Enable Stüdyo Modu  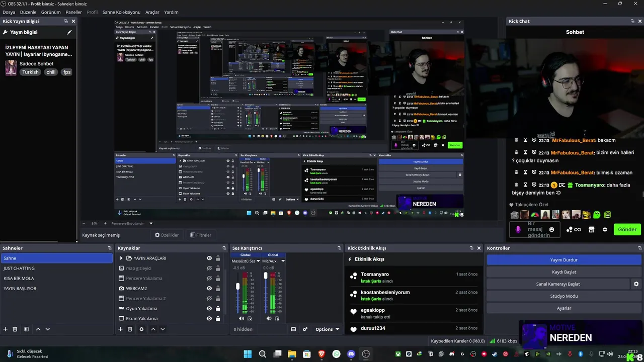[x=563, y=296]
